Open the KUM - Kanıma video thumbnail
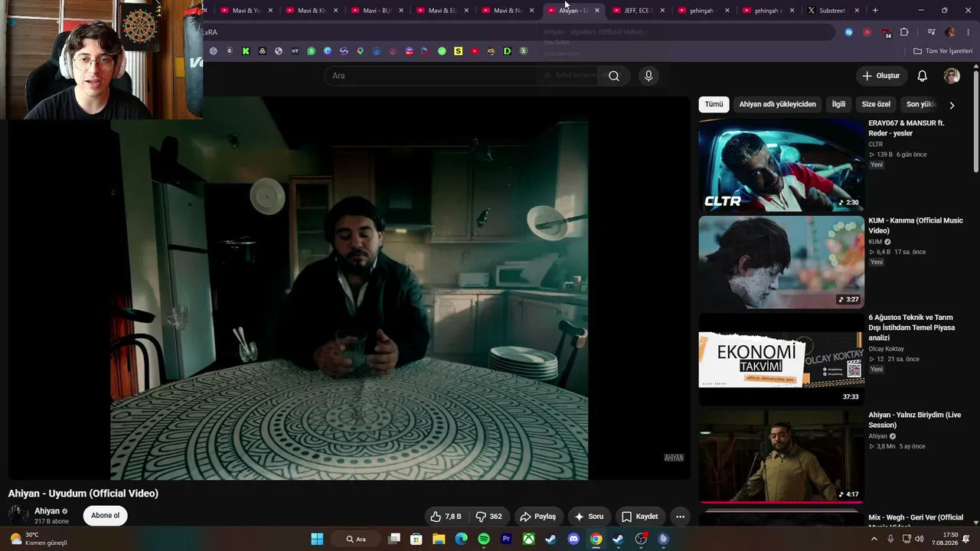The width and height of the screenshot is (980, 551). 781,262
